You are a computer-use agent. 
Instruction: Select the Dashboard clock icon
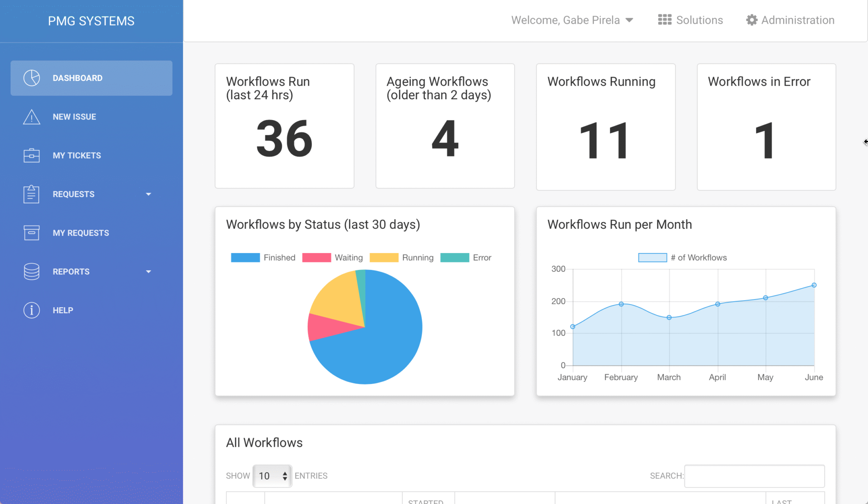[x=31, y=78]
